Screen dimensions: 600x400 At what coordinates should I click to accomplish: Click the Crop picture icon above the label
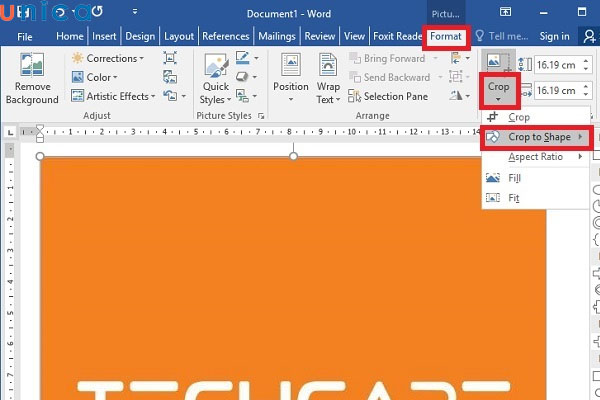point(498,62)
